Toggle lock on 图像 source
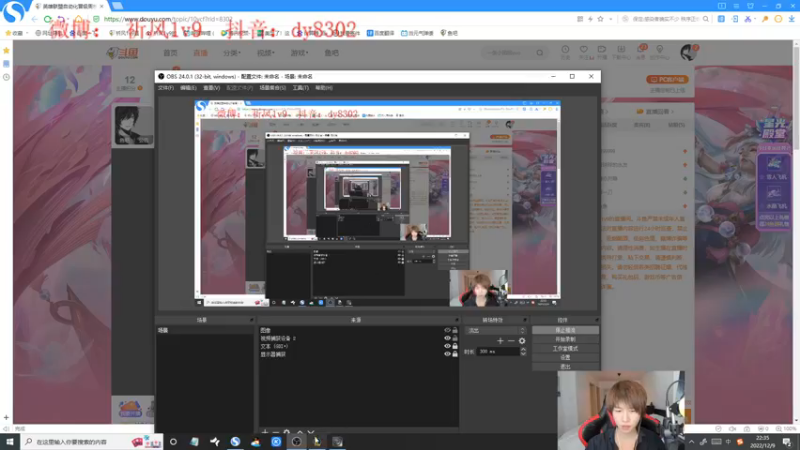Image resolution: width=800 pixels, height=450 pixels. [x=455, y=331]
